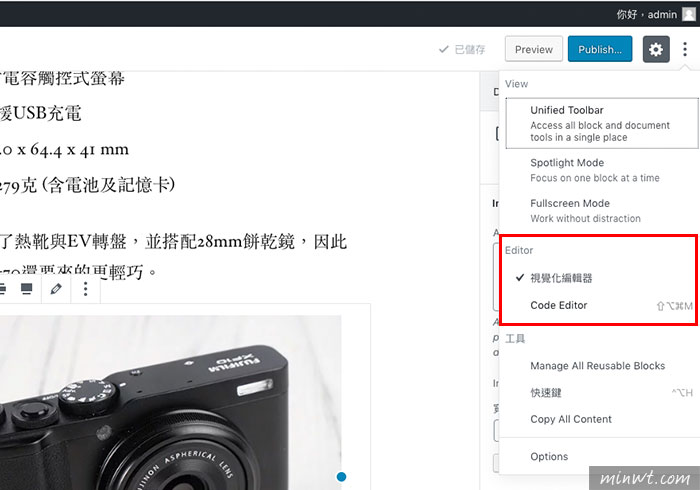Click the 279克 (含電池及記憶卡) line
This screenshot has width=700, height=490.
(x=88, y=185)
